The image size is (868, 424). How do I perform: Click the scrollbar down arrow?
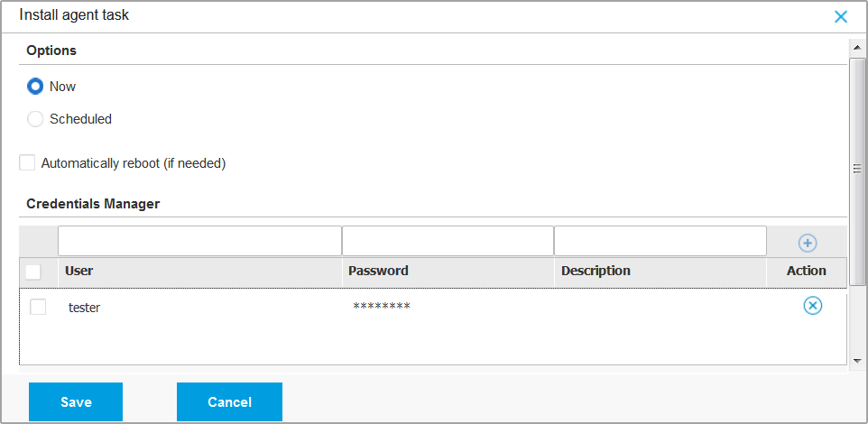click(857, 361)
